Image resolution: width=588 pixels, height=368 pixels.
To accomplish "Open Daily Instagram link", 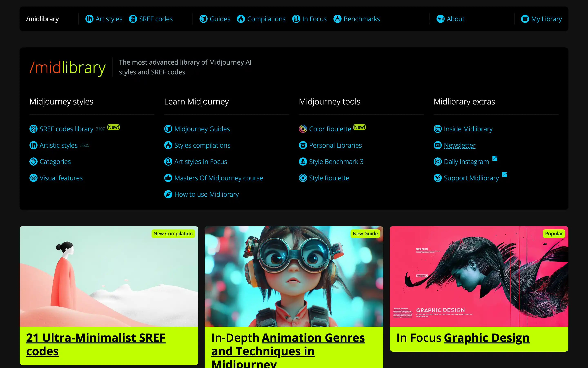I will click(466, 162).
